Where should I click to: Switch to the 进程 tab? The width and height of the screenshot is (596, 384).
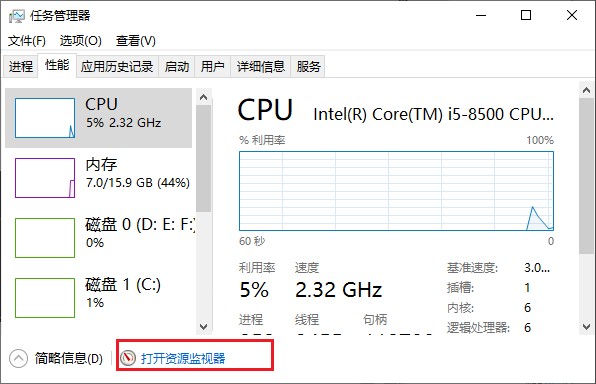click(x=21, y=67)
